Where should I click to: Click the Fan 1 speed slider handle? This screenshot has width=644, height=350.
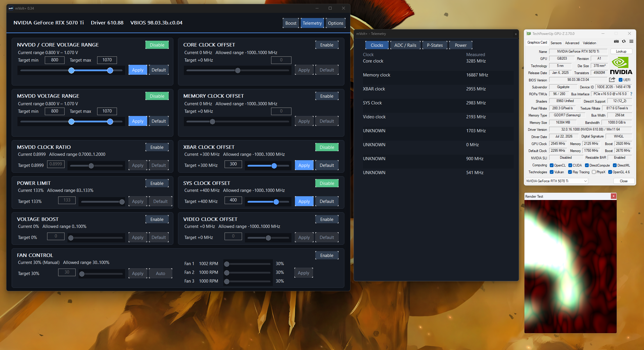click(x=227, y=264)
